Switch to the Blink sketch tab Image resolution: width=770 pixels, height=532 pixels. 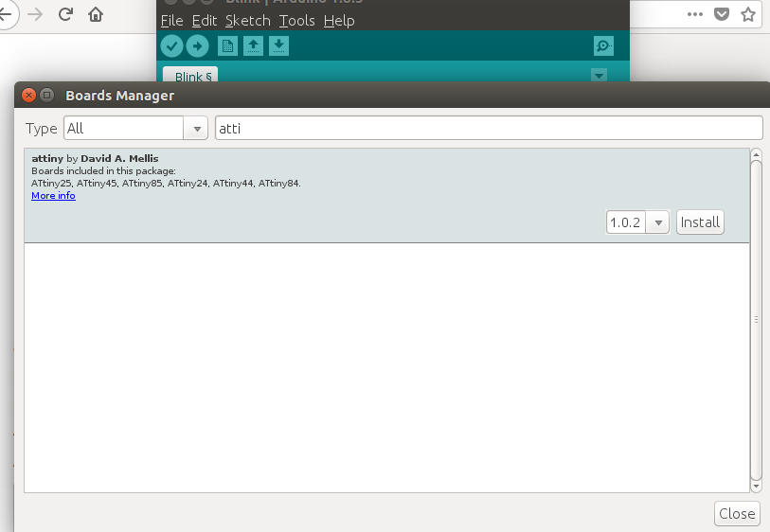[190, 75]
